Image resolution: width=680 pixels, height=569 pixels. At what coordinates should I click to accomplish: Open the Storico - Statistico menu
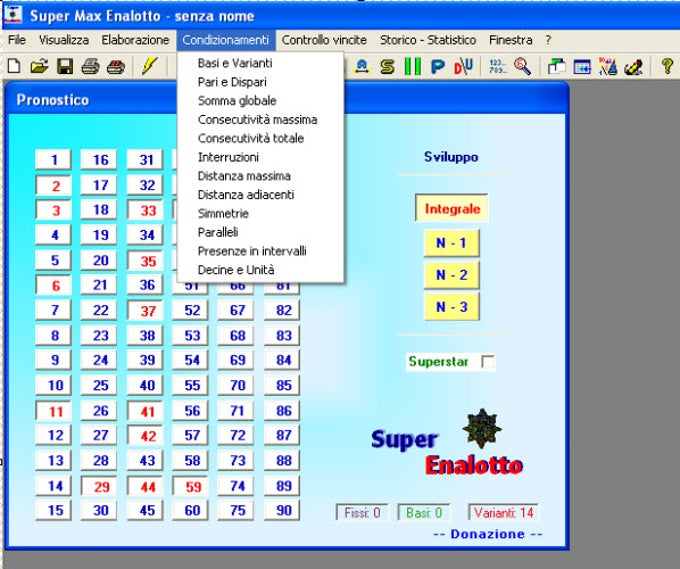428,40
